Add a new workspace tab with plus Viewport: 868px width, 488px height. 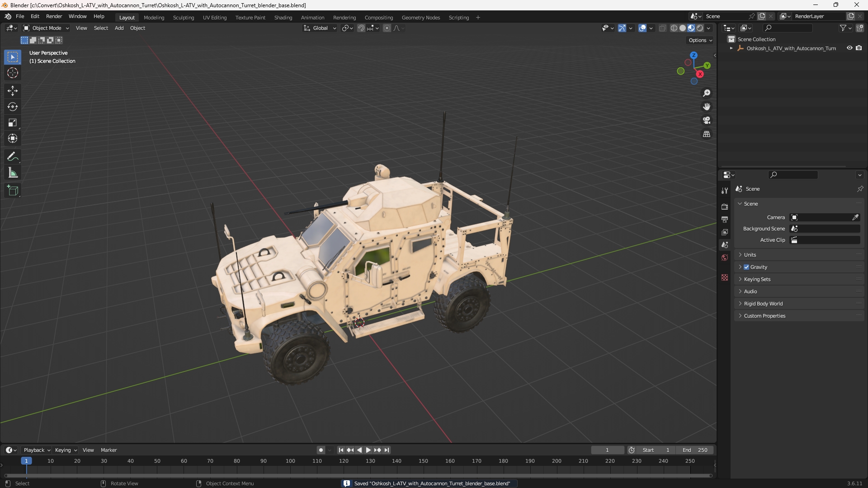tap(478, 18)
